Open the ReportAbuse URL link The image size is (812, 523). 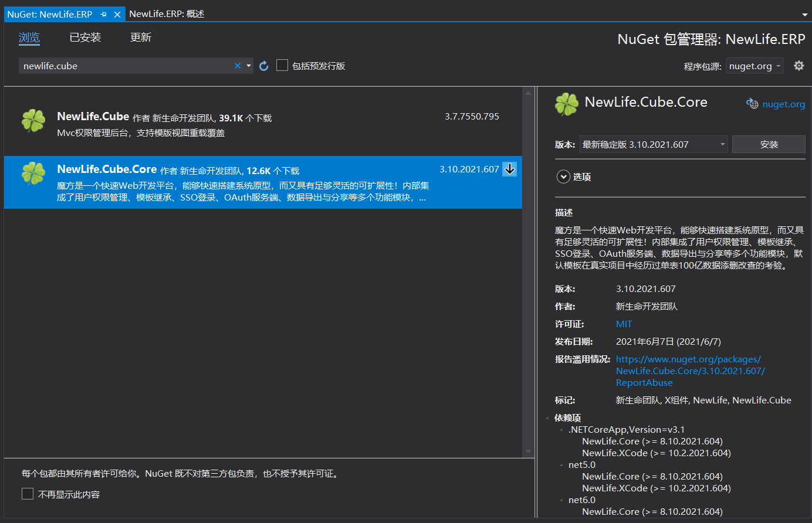690,371
